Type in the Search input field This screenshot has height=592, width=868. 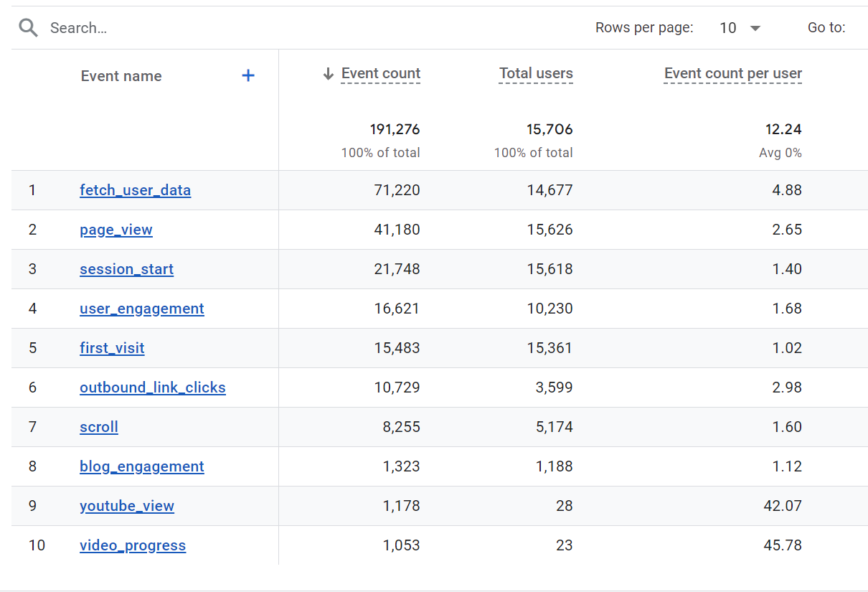pyautogui.click(x=215, y=28)
